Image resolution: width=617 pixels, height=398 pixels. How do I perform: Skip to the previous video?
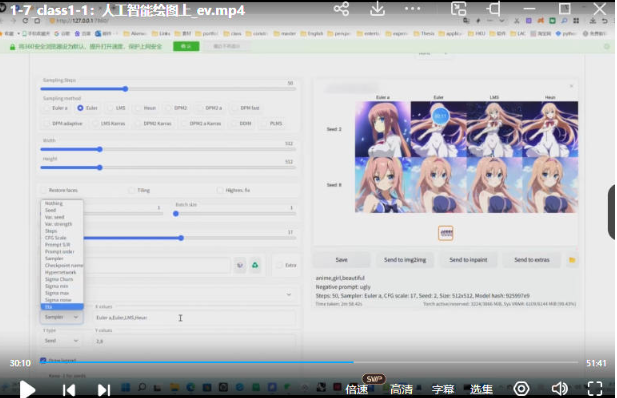pyautogui.click(x=69, y=390)
